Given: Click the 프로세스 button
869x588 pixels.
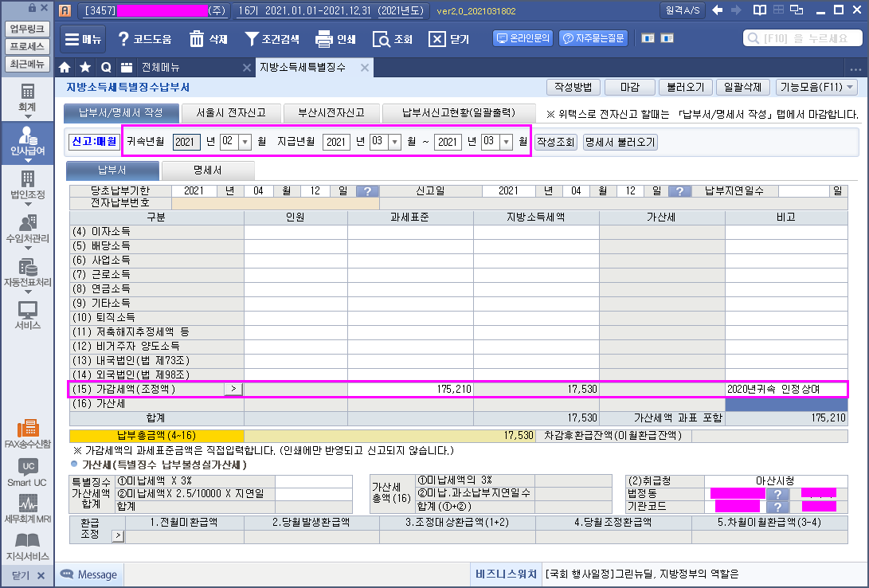Looking at the screenshot, I should (27, 46).
